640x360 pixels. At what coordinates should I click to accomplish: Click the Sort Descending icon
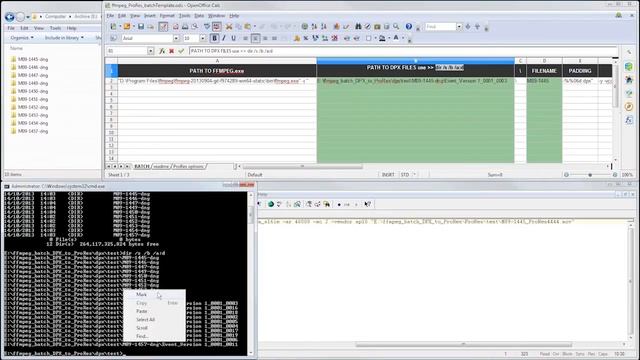(x=324, y=27)
